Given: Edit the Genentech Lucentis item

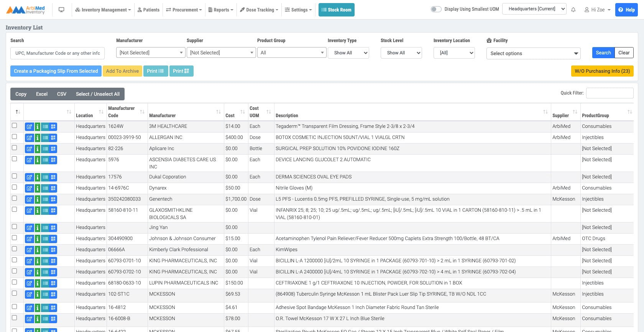Looking at the screenshot, I should (x=29, y=200).
